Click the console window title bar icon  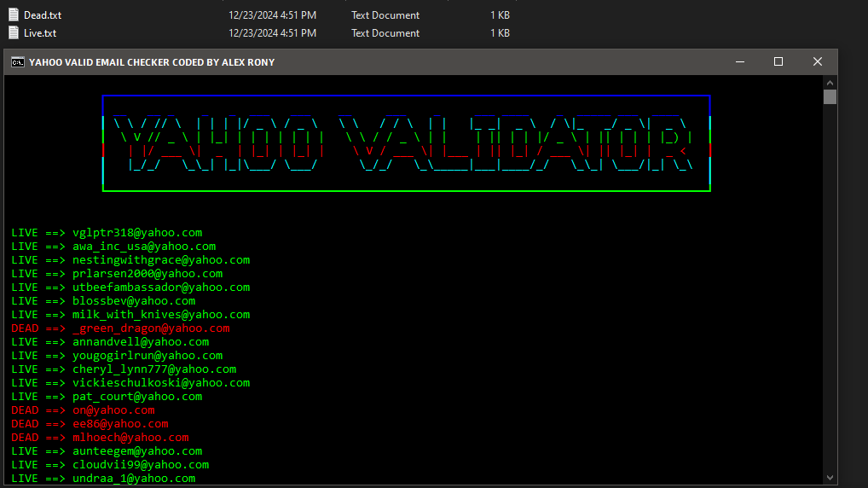(18, 62)
